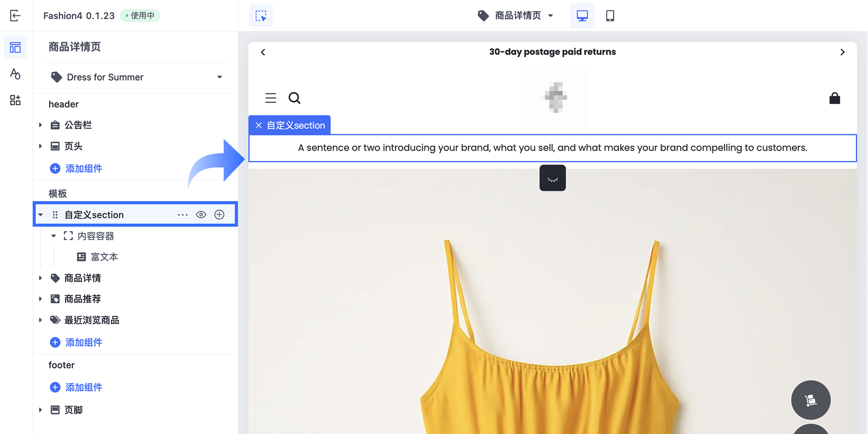Click the 使用中 status badge
Screen dimensions: 868x434
click(x=140, y=16)
